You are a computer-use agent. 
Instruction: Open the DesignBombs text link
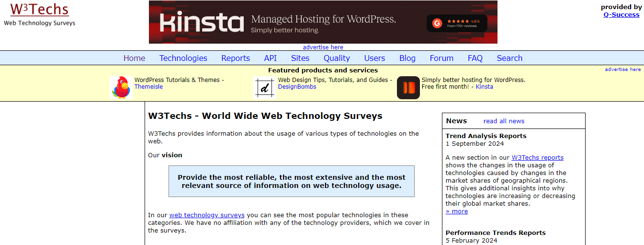297,87
